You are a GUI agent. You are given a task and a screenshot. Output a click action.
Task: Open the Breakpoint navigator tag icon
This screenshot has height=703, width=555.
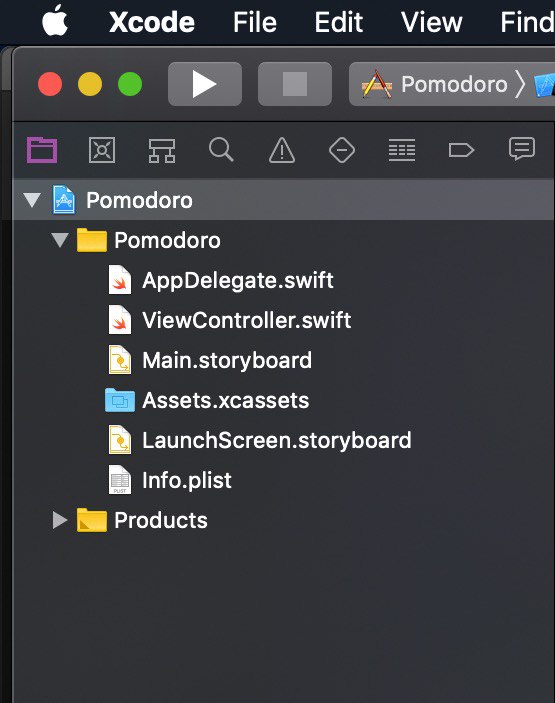[x=461, y=150]
